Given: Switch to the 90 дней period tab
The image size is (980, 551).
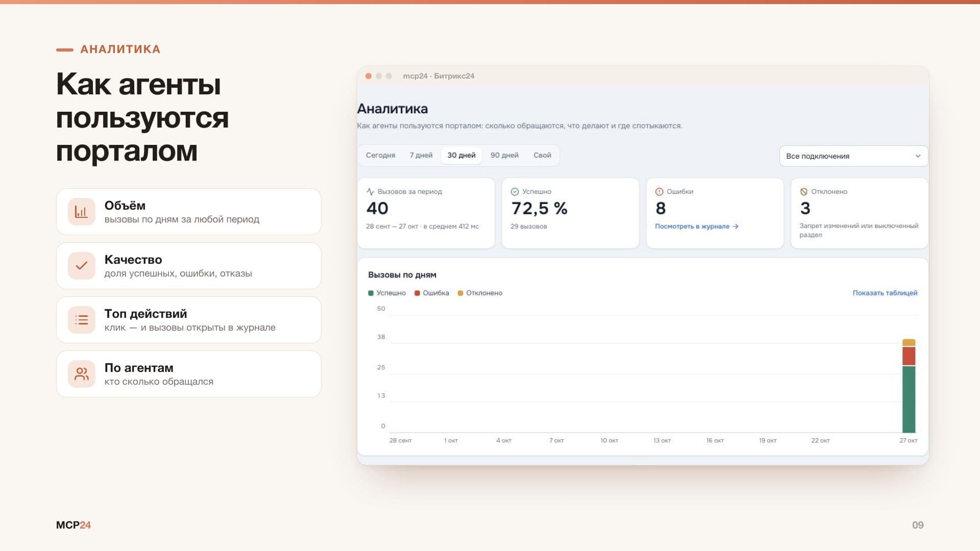Looking at the screenshot, I should pos(504,155).
